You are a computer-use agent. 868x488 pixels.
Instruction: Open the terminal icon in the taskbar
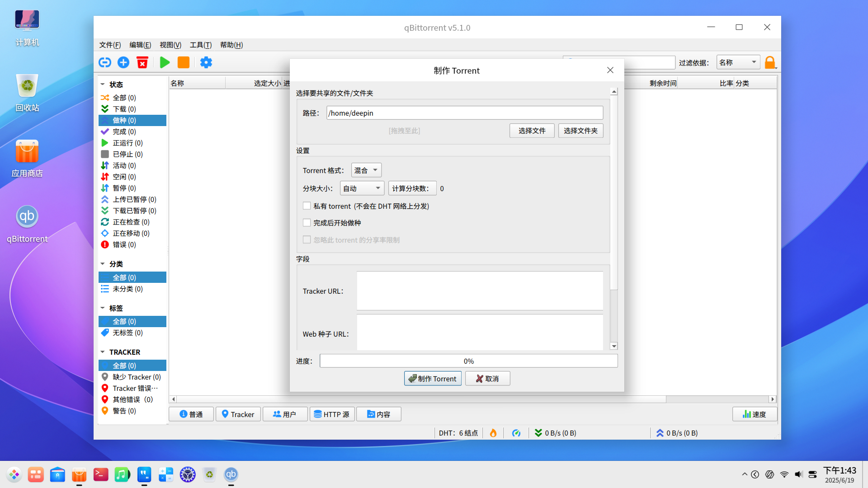101,474
